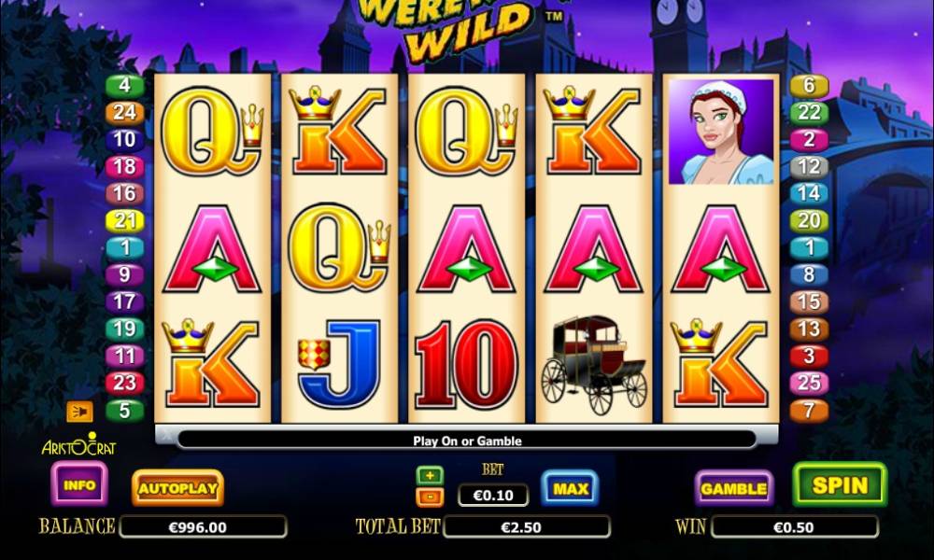The height and width of the screenshot is (560, 934).
Task: Increase bet with the green plus button
Action: (x=430, y=475)
